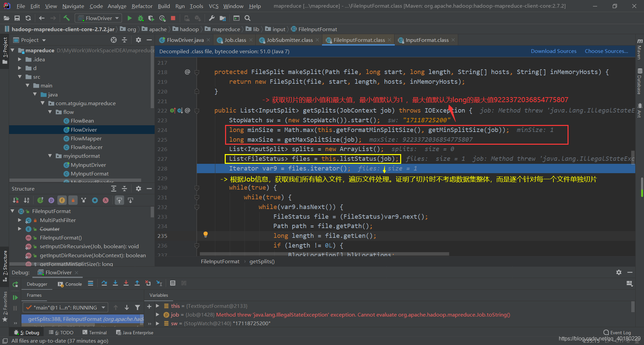Select FlowMapper class in project tree
Image resolution: width=644 pixels, height=345 pixels.
coord(86,138)
